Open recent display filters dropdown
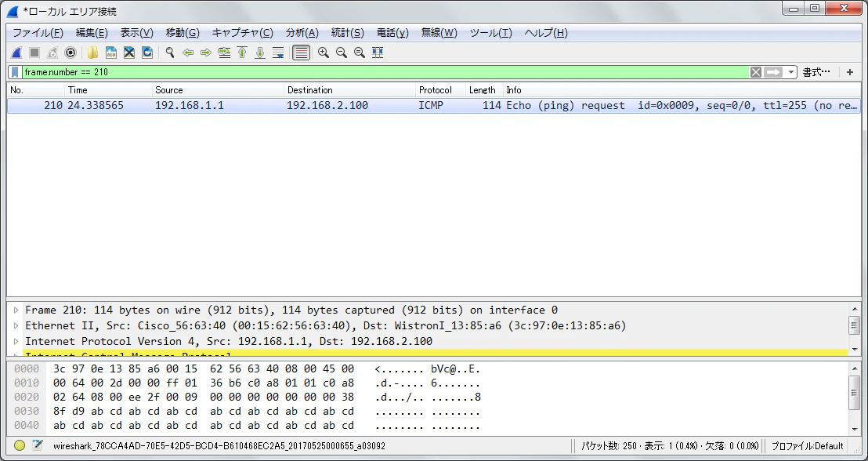The image size is (868, 461). pos(791,72)
